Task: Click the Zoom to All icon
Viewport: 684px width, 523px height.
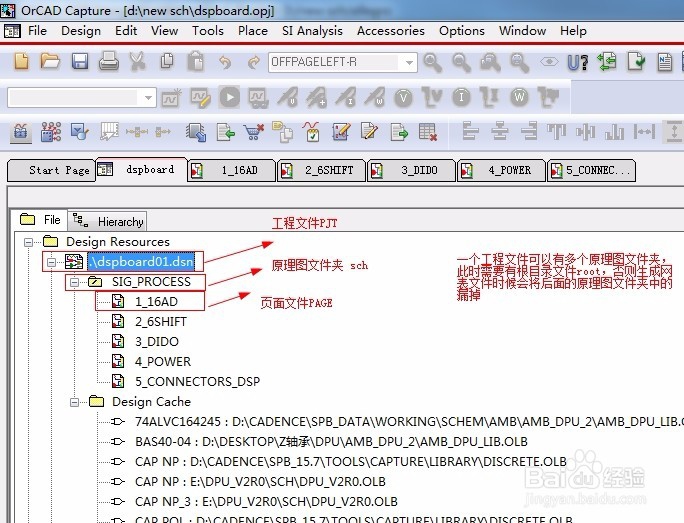Action: [x=520, y=62]
